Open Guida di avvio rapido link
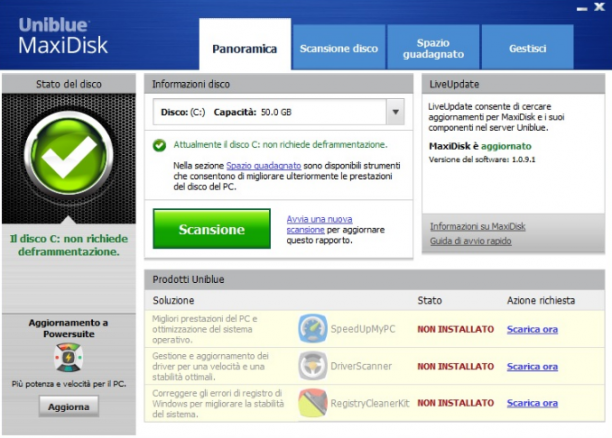 coord(470,241)
